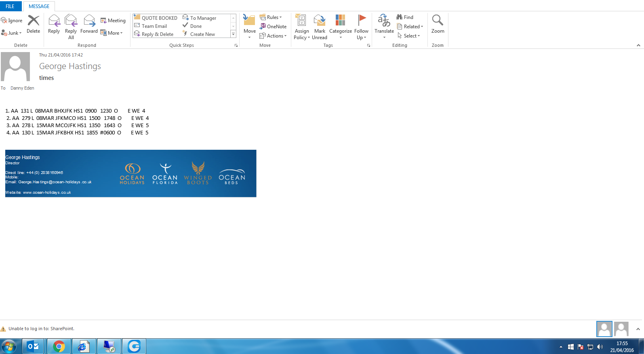The height and width of the screenshot is (354, 644).
Task: Open the Related dropdown
Action: click(x=410, y=27)
